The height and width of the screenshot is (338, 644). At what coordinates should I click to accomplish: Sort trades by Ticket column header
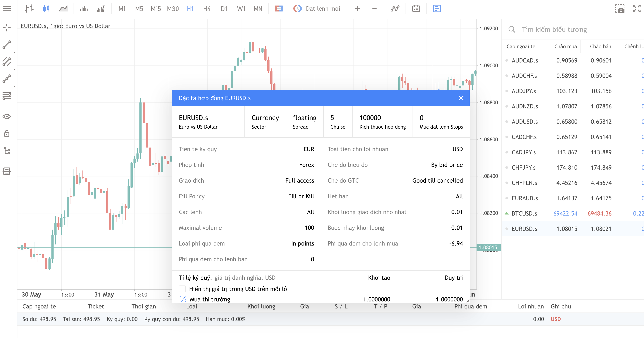[96, 306]
